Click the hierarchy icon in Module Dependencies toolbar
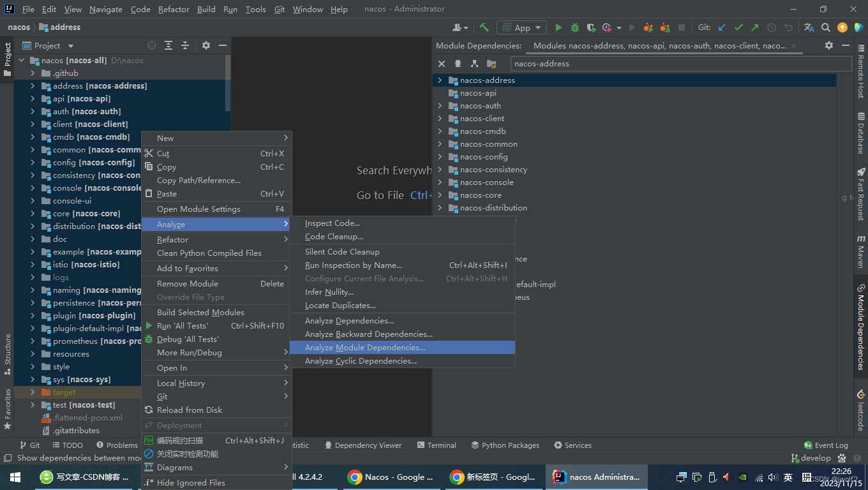Screen dimensions: 868x490 click(x=474, y=63)
